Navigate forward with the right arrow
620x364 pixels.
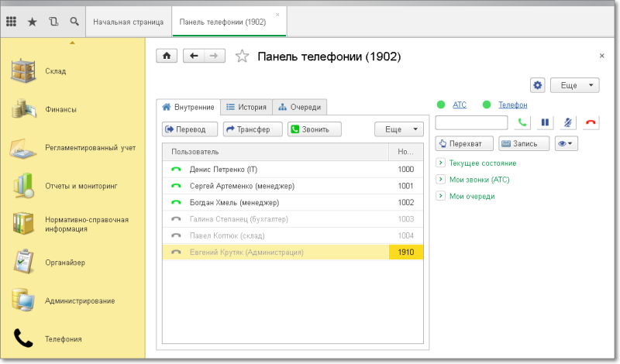[215, 56]
